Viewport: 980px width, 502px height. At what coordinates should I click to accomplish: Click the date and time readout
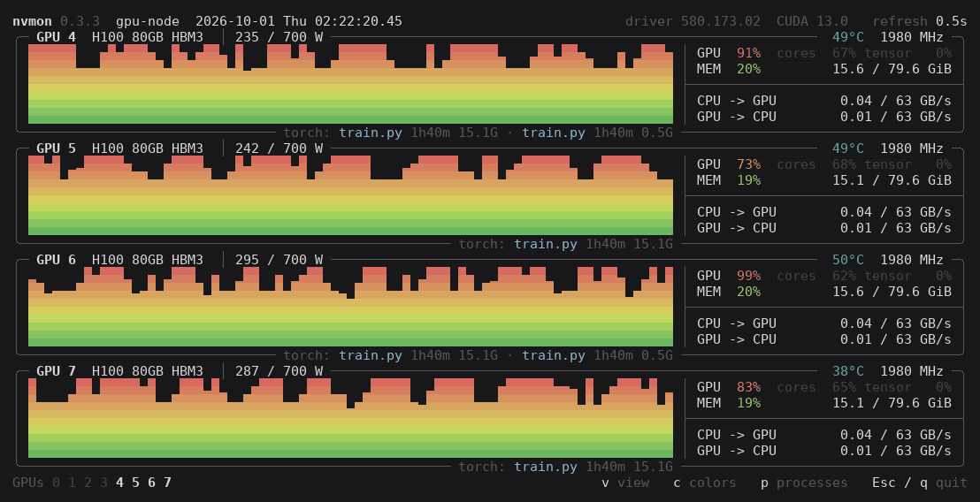pos(299,21)
